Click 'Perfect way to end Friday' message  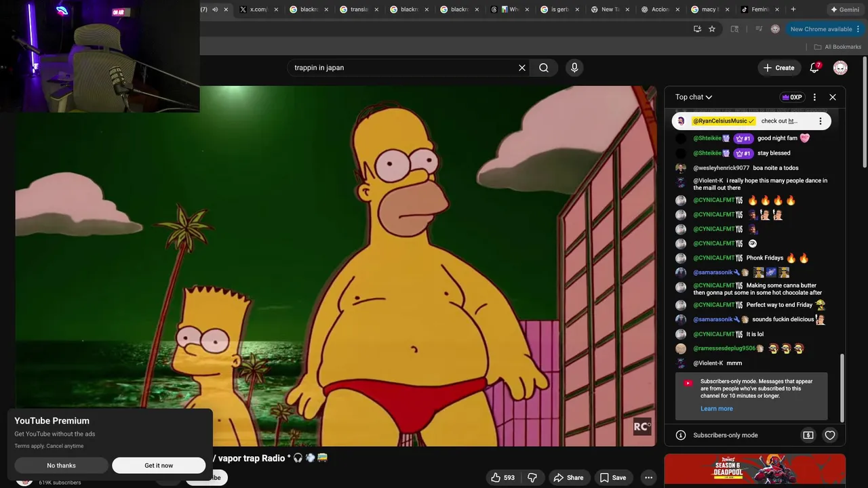click(779, 305)
